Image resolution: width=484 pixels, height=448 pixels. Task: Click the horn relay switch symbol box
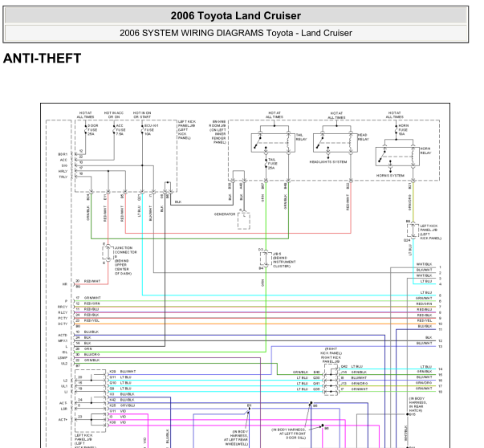pyautogui.click(x=397, y=157)
